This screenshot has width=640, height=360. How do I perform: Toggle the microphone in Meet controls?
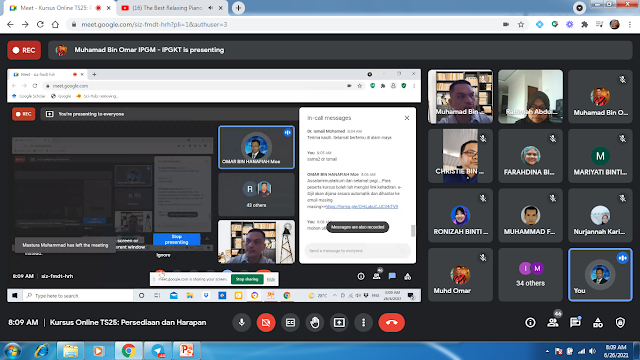[x=242, y=322]
